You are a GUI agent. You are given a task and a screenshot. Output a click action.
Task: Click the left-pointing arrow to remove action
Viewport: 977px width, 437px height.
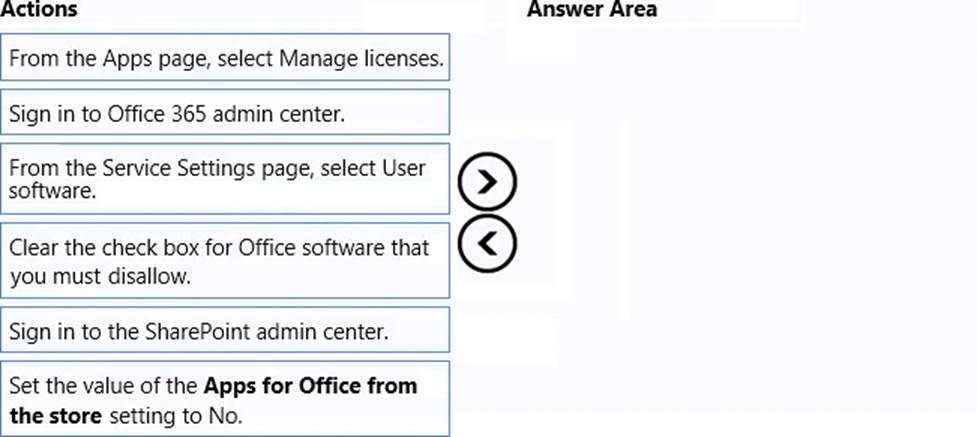(x=487, y=243)
